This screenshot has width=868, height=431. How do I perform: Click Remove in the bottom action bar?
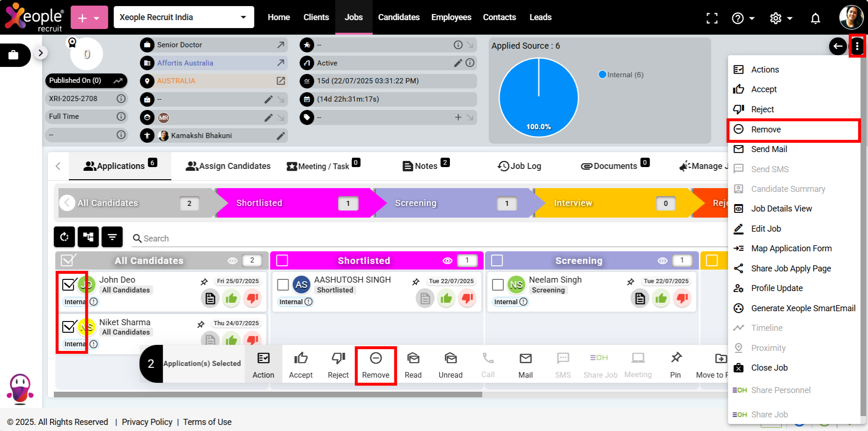[376, 365]
